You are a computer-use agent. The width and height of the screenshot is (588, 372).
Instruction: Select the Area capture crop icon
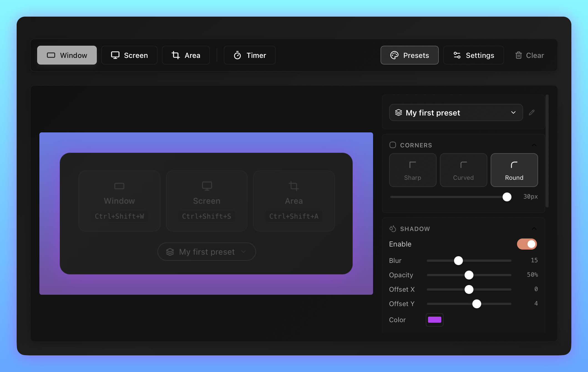[x=176, y=55]
